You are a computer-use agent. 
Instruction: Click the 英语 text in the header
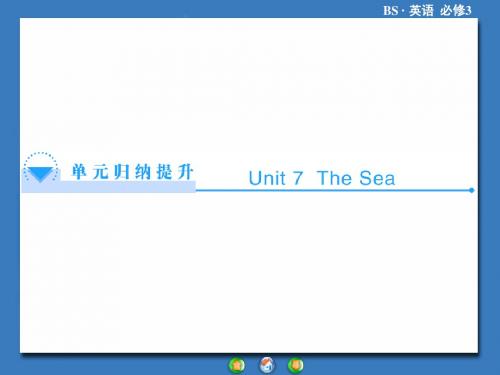point(421,11)
